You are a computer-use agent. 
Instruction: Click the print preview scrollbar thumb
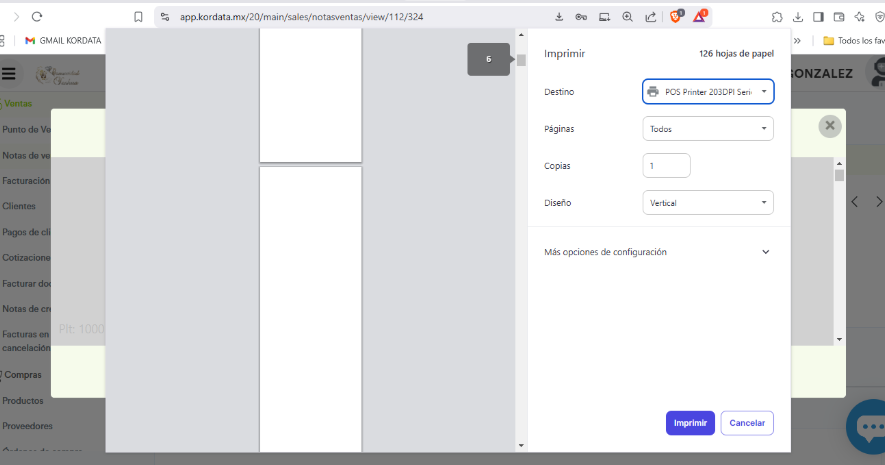(x=521, y=60)
